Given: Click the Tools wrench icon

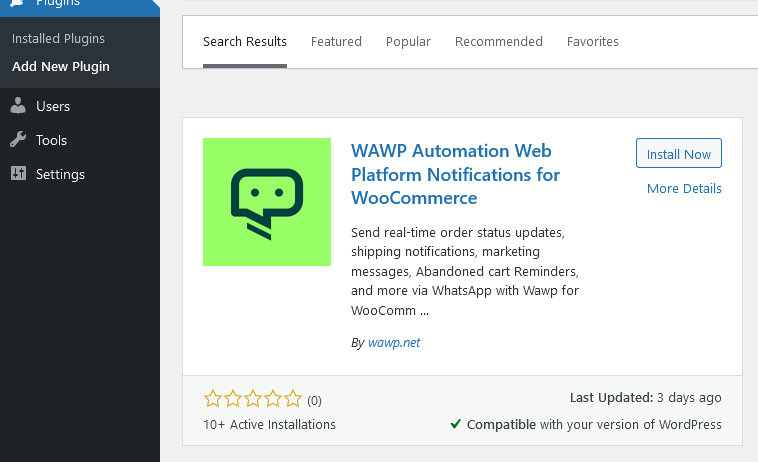Looking at the screenshot, I should [x=18, y=140].
